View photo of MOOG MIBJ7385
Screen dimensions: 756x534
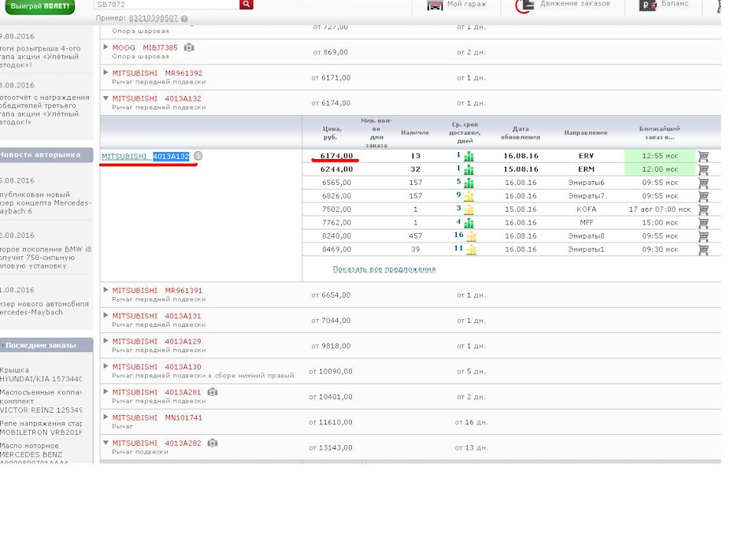pos(189,47)
